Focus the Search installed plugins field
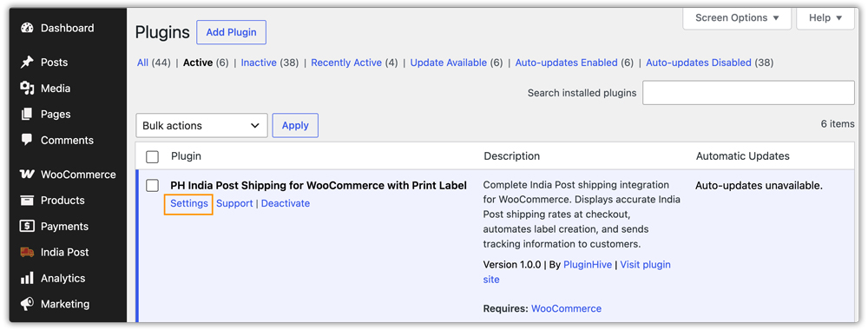 pos(748,93)
